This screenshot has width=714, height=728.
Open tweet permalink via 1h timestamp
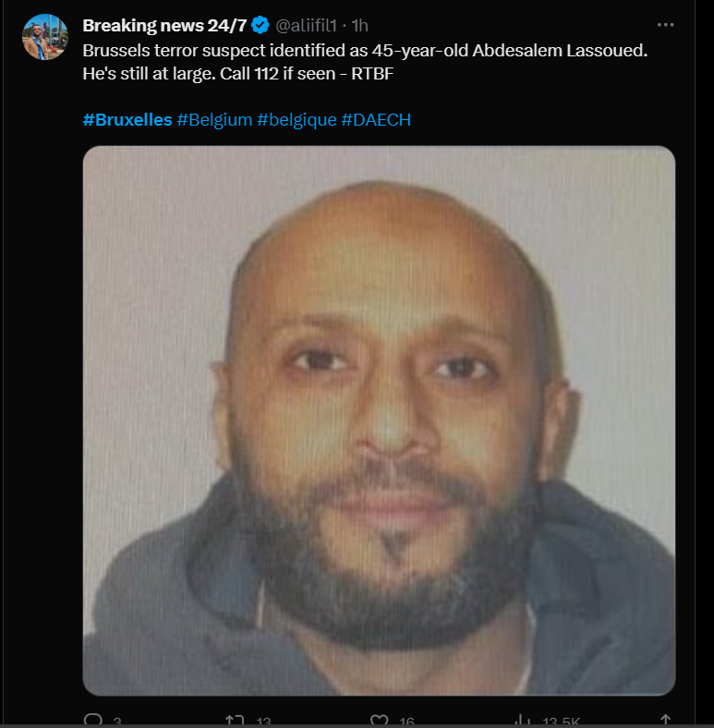(x=360, y=26)
